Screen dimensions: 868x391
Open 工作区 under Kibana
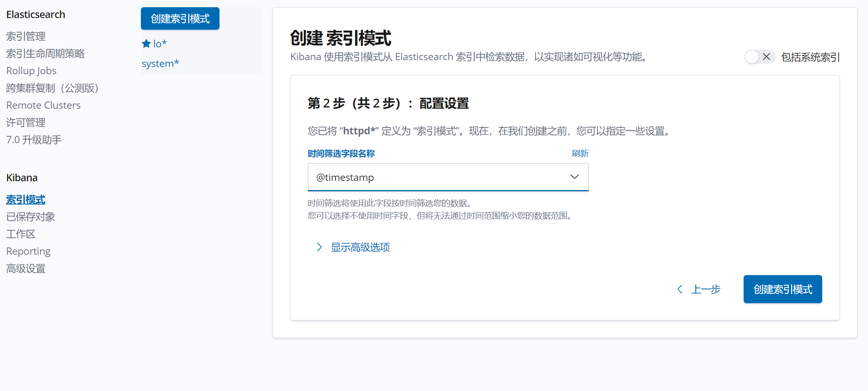coord(21,234)
